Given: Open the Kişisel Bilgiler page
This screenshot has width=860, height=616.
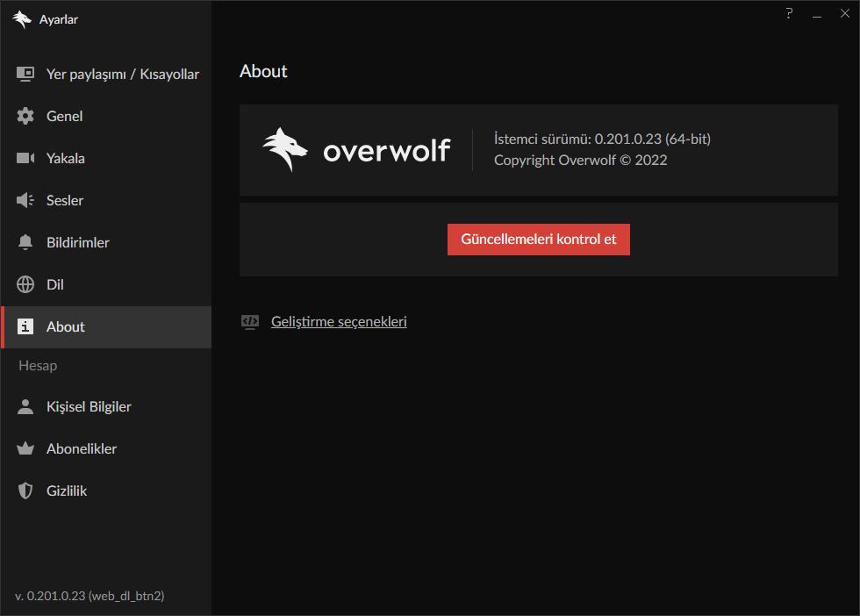Looking at the screenshot, I should tap(106, 406).
